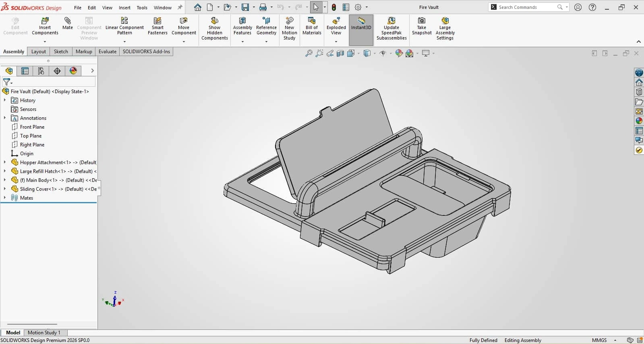The image size is (644, 344).
Task: Open the ConfigurationManager tab icon
Action: pyautogui.click(x=41, y=71)
